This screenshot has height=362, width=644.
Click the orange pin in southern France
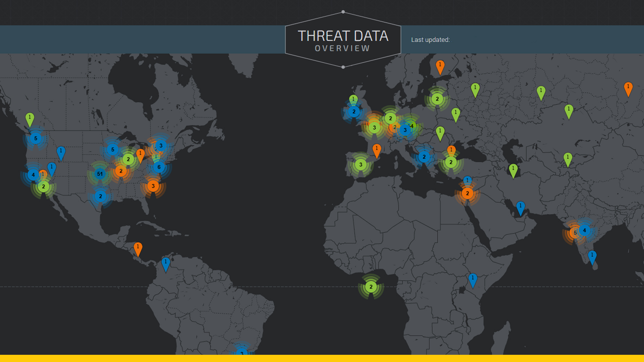pos(377,150)
